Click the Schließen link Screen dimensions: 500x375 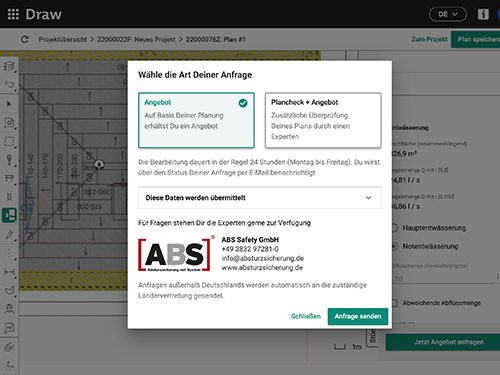[306, 316]
